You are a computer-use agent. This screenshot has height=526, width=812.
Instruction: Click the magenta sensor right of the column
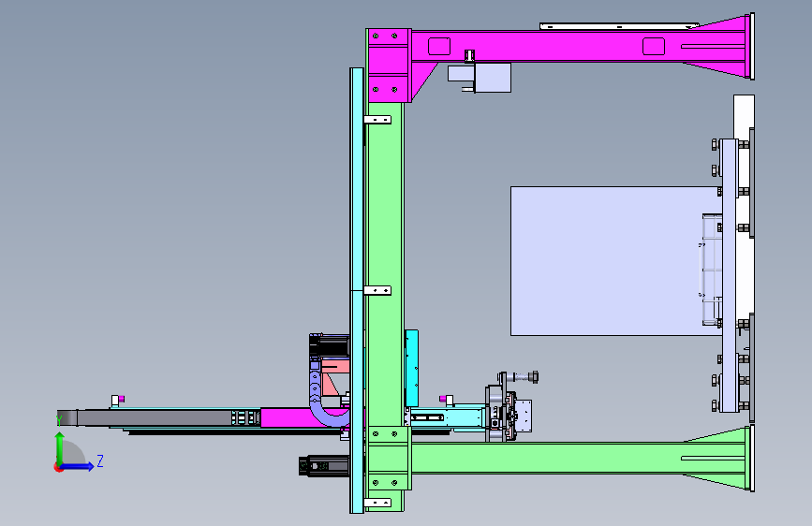coord(443,399)
